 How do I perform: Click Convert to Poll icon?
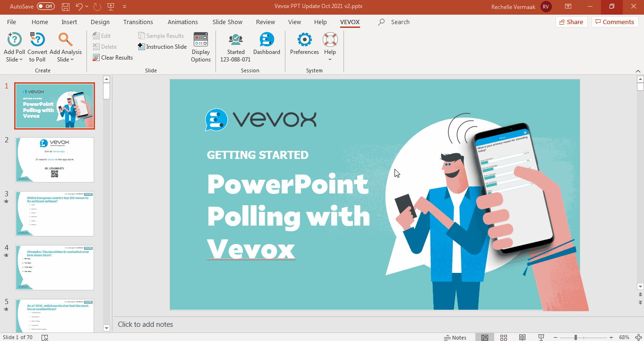(37, 39)
